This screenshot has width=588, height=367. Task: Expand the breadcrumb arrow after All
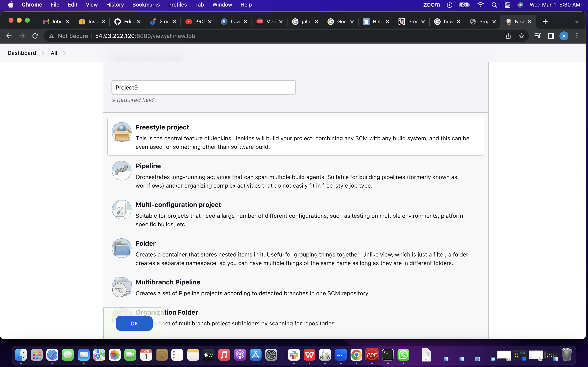pyautogui.click(x=64, y=53)
